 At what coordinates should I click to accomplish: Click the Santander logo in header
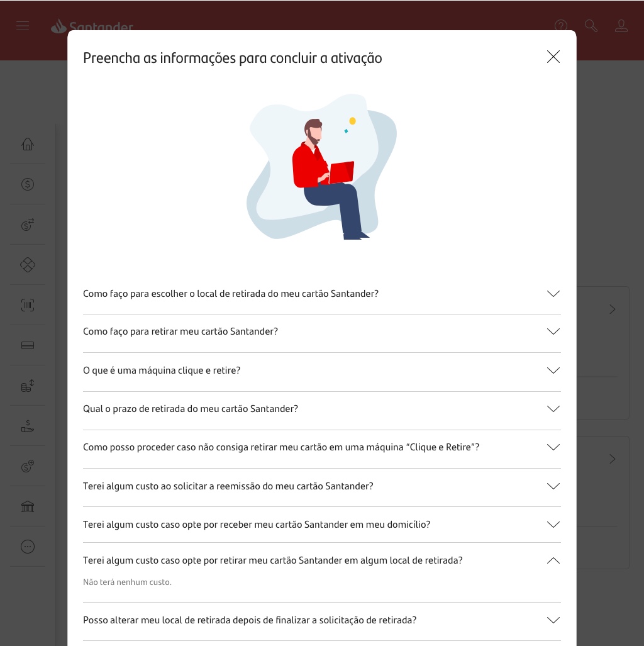point(92,26)
